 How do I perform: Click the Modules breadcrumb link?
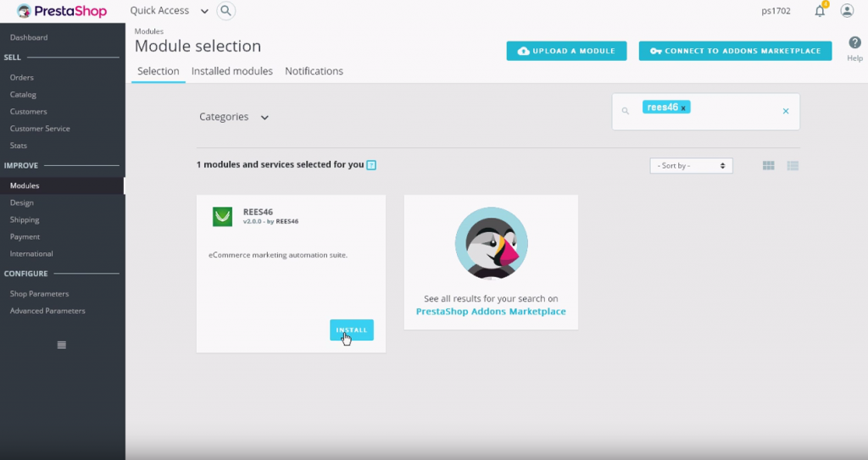(149, 31)
